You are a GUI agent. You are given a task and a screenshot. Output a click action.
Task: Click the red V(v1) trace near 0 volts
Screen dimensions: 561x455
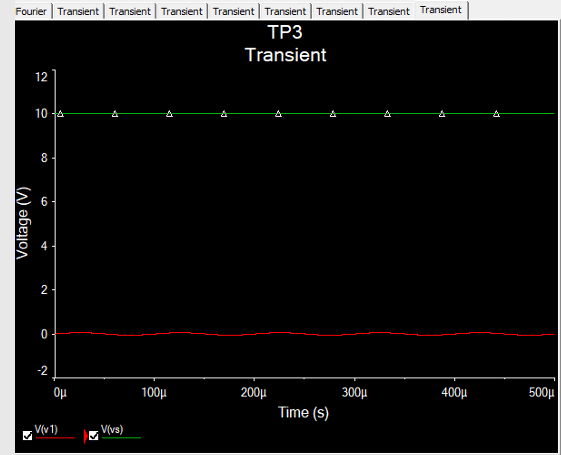tap(304, 334)
